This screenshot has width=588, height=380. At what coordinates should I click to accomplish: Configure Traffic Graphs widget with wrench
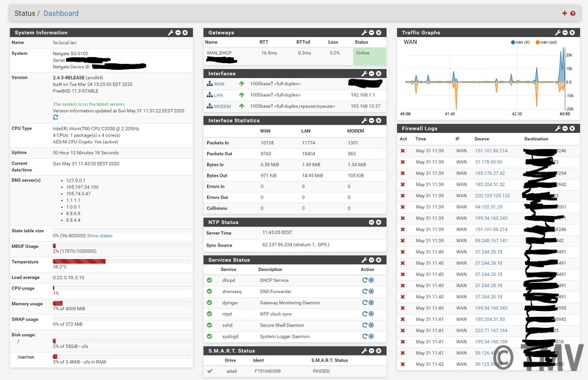click(x=558, y=33)
